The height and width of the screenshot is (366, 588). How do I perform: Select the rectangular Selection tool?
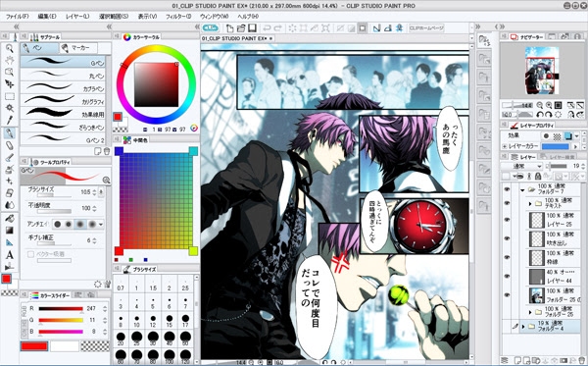point(10,96)
